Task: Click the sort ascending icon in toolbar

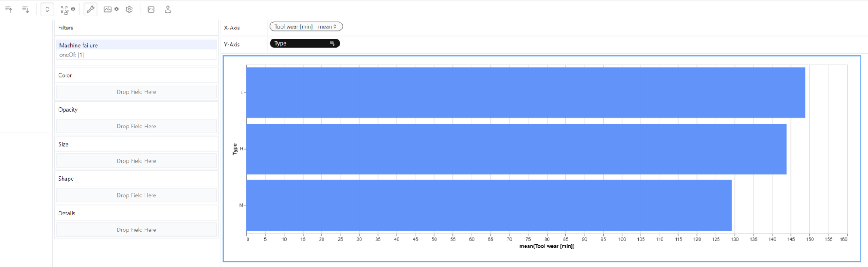Action: point(9,9)
